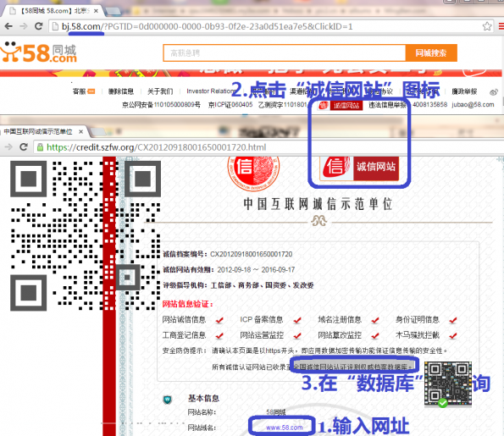Click the 基本信息 section heading
Viewport: 504px width, 436px height.
pos(203,399)
